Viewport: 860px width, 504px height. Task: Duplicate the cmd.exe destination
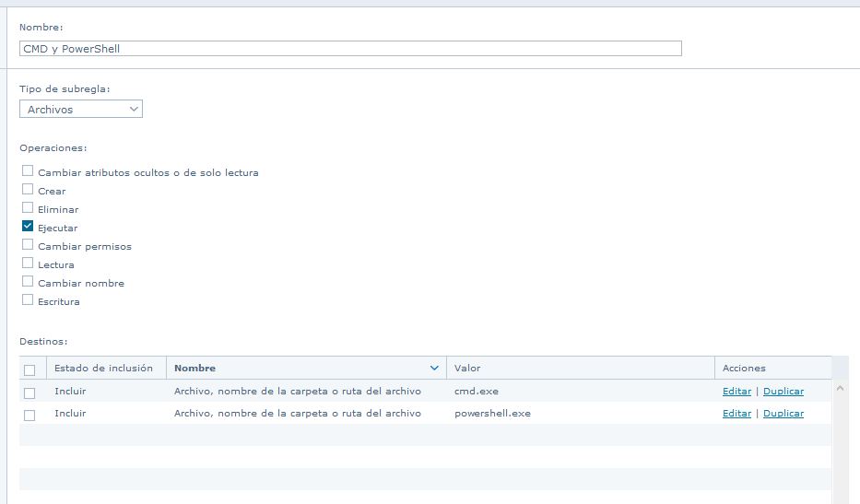coord(783,391)
